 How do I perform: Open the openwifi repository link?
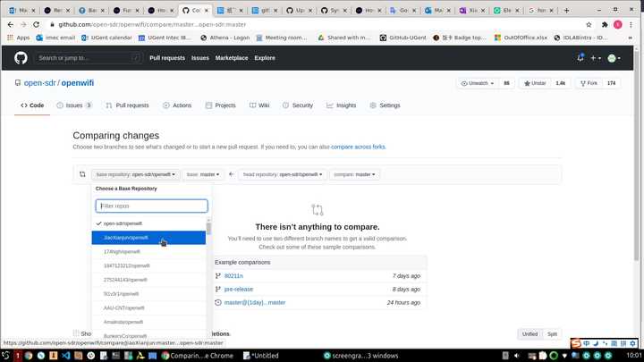(x=78, y=83)
